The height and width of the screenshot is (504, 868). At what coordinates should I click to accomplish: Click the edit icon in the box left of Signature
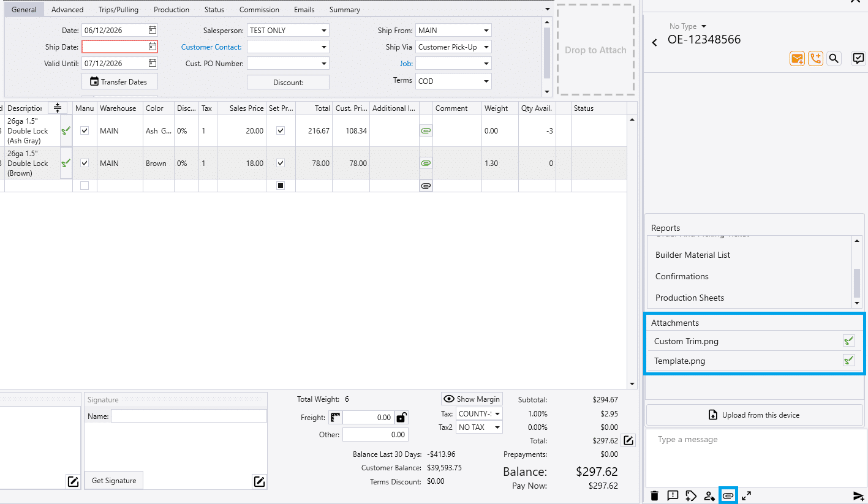pos(73,481)
